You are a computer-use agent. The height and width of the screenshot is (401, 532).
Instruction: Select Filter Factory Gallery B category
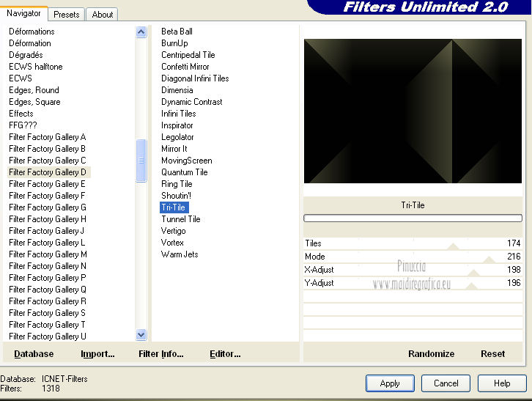(48, 149)
